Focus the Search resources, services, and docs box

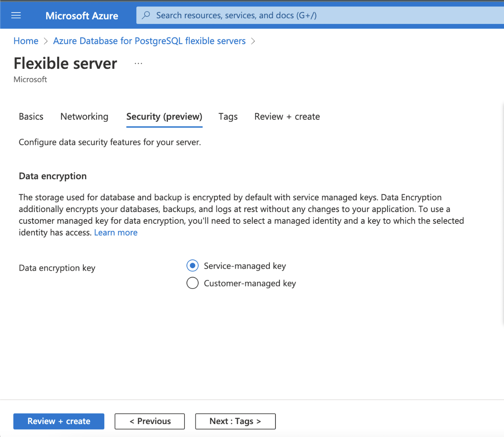[x=320, y=15]
